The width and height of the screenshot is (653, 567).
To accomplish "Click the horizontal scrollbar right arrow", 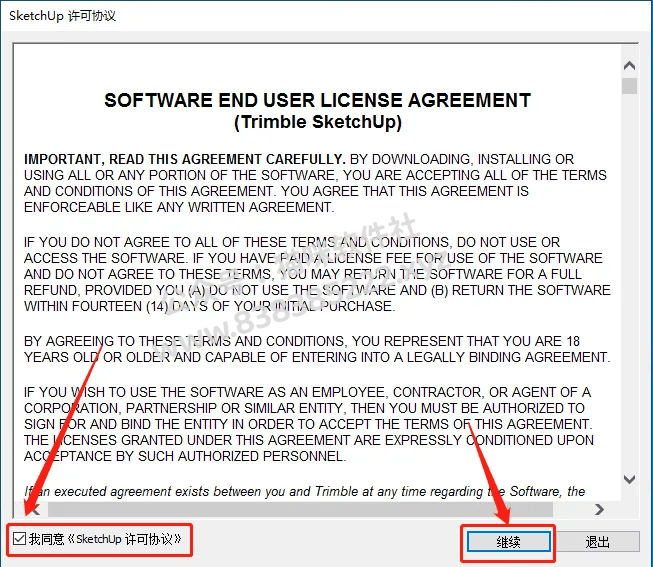I will pyautogui.click(x=599, y=509).
